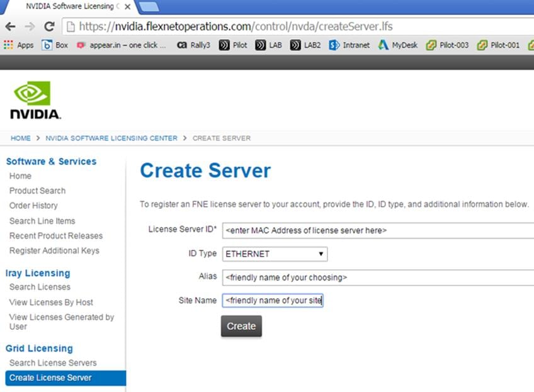Image resolution: width=534 pixels, height=392 pixels.
Task: Click the Create button
Action: click(241, 326)
